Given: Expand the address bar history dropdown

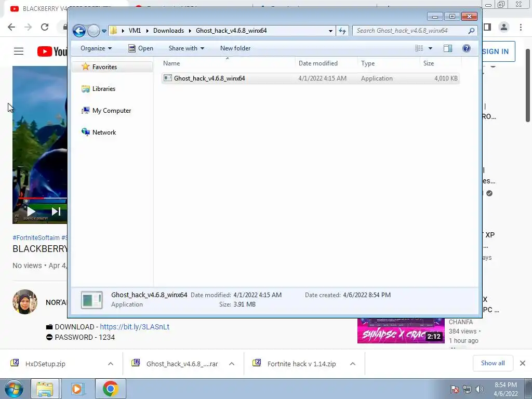Looking at the screenshot, I should pos(330,31).
